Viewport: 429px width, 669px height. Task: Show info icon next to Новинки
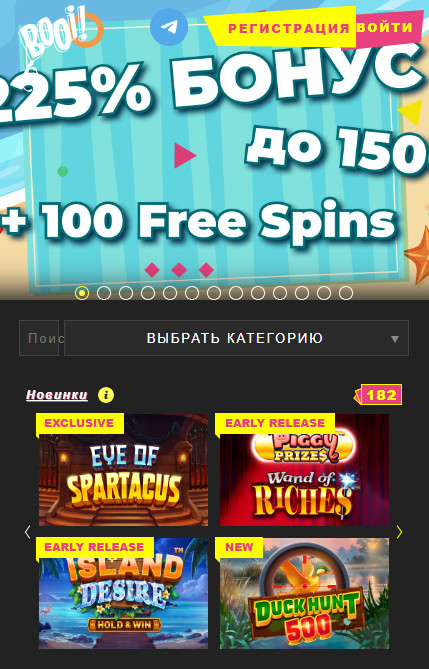(106, 395)
